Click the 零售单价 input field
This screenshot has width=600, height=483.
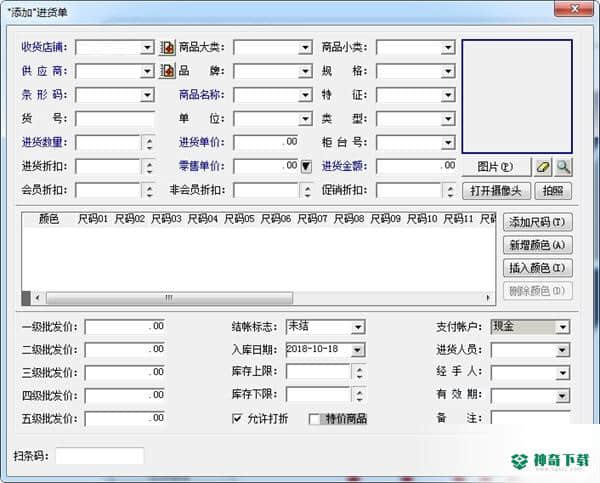[x=266, y=166]
